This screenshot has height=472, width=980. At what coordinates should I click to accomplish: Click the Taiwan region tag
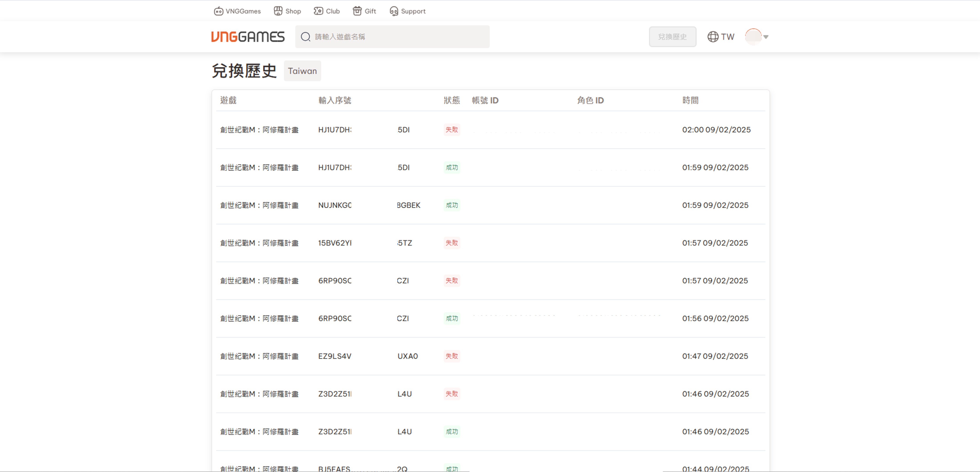click(302, 71)
